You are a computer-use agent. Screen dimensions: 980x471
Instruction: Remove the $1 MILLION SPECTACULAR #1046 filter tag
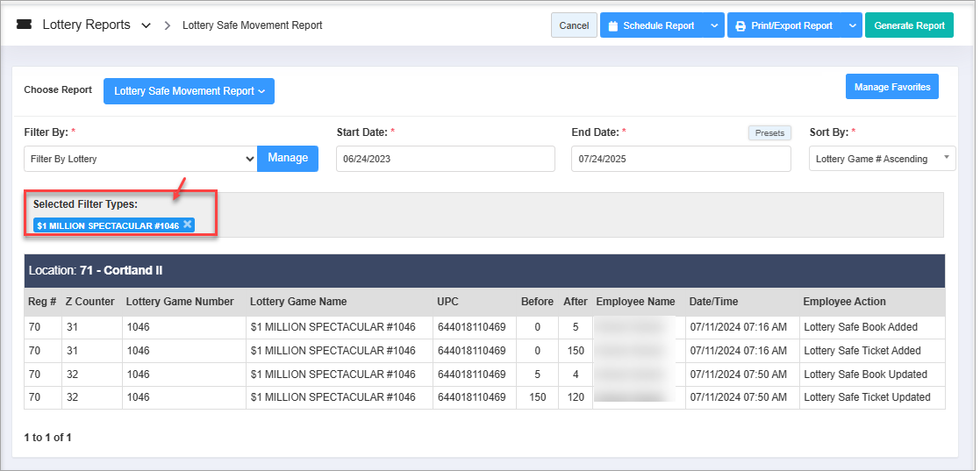coord(188,225)
